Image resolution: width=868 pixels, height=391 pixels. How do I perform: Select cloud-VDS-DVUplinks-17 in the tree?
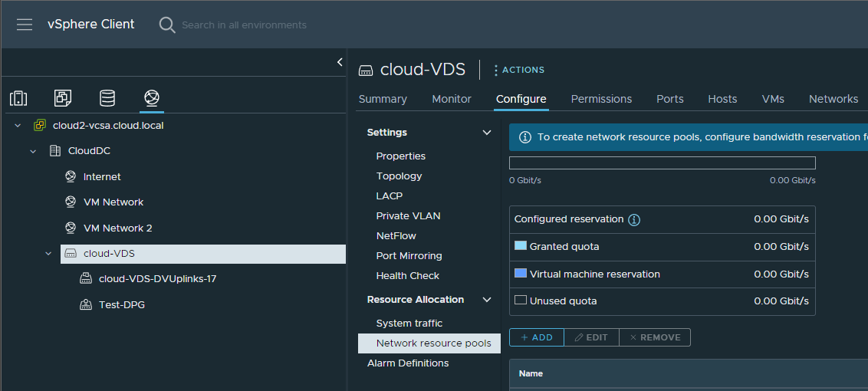(157, 278)
